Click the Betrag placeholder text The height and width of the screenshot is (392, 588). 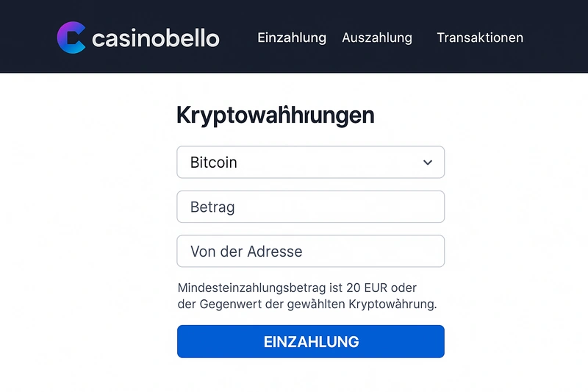click(x=212, y=207)
